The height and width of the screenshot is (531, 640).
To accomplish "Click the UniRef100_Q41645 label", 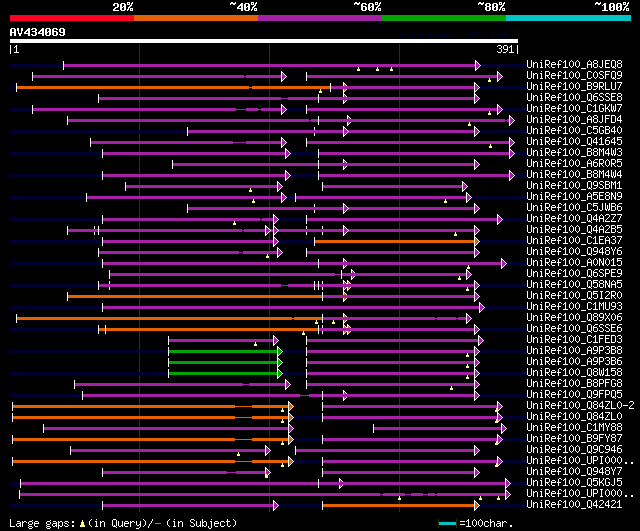I will [574, 141].
